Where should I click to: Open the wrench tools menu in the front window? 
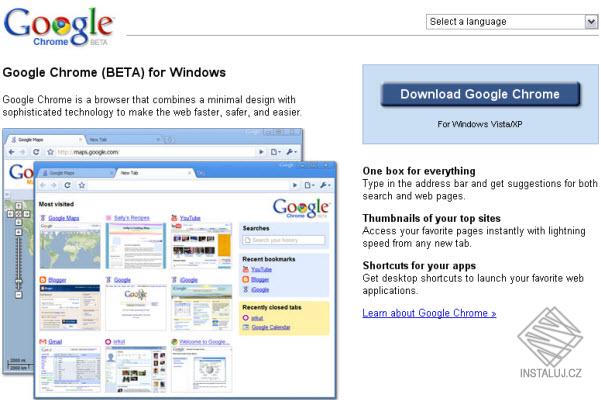click(325, 185)
